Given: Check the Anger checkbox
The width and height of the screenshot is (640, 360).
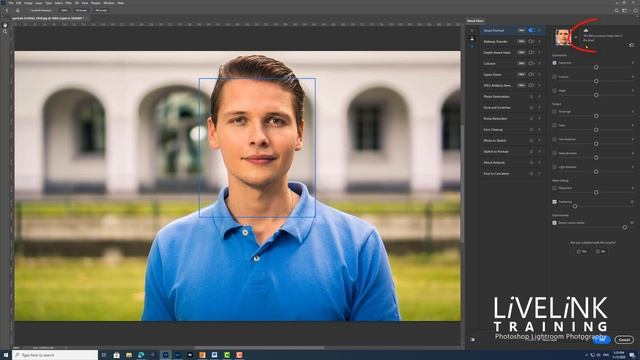Looking at the screenshot, I should [554, 91].
